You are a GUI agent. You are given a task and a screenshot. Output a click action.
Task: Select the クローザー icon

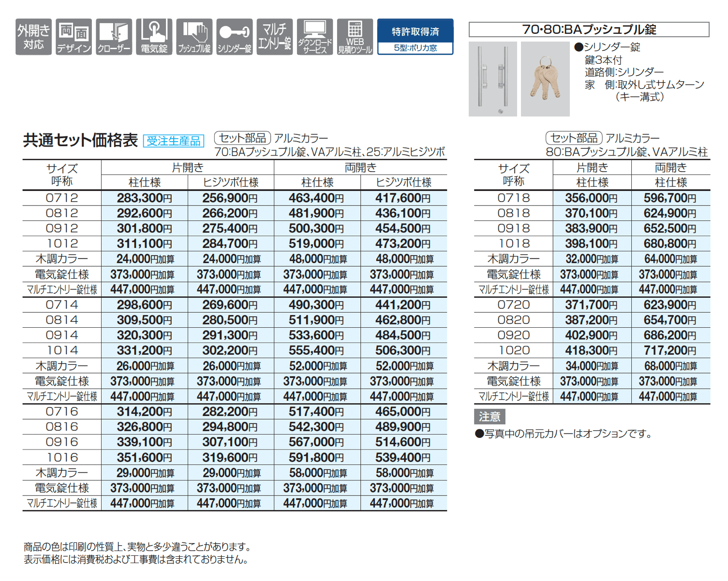(113, 36)
